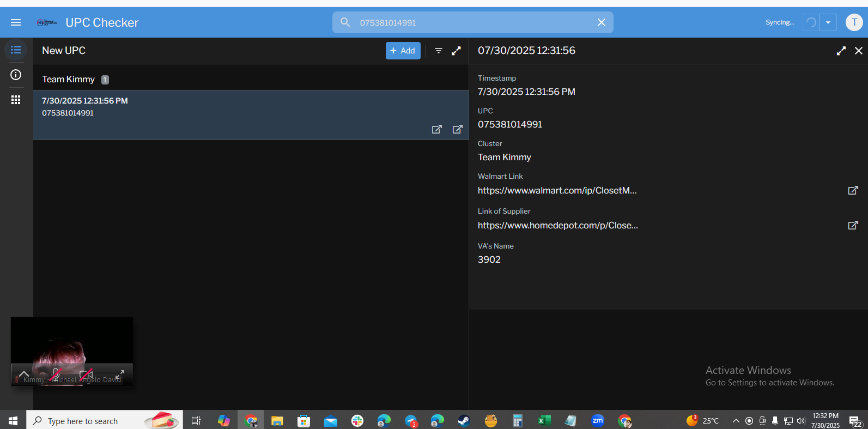Expand the New UPC list panel
Screen dimensions: 868x429
click(x=457, y=51)
